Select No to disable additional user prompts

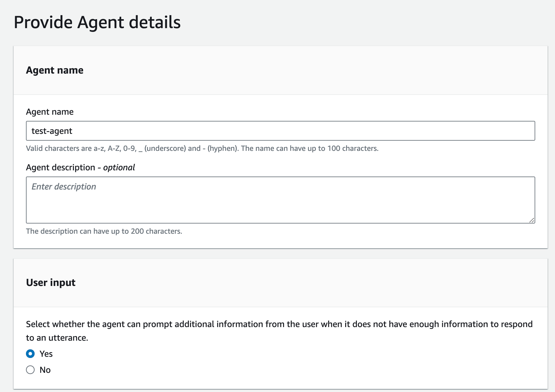(x=30, y=370)
